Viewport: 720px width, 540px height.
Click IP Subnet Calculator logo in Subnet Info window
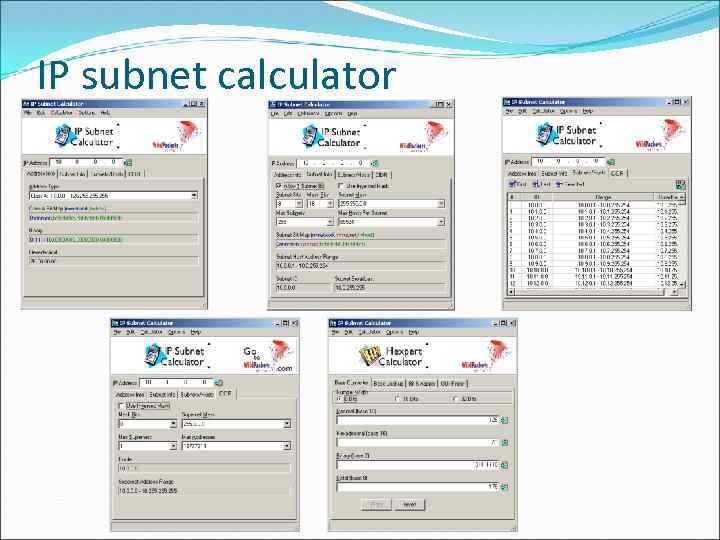(331, 137)
